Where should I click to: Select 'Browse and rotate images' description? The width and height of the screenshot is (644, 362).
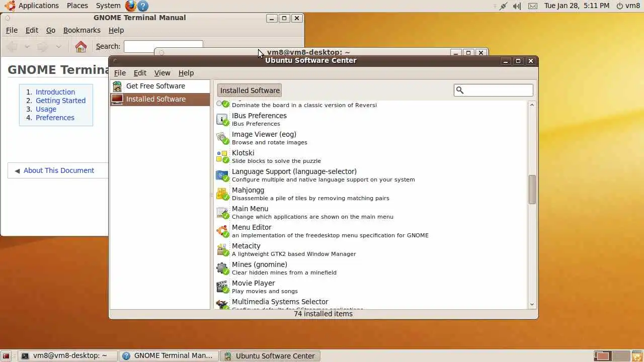270,142
